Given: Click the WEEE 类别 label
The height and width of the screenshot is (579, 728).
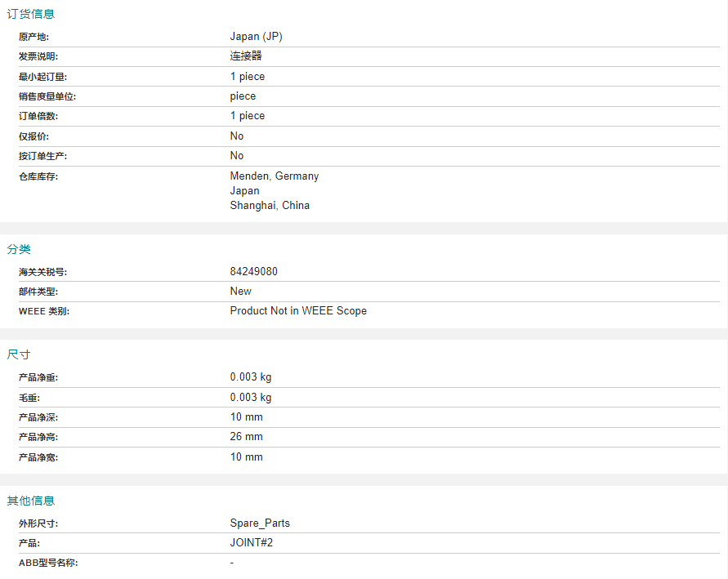Looking at the screenshot, I should (44, 311).
